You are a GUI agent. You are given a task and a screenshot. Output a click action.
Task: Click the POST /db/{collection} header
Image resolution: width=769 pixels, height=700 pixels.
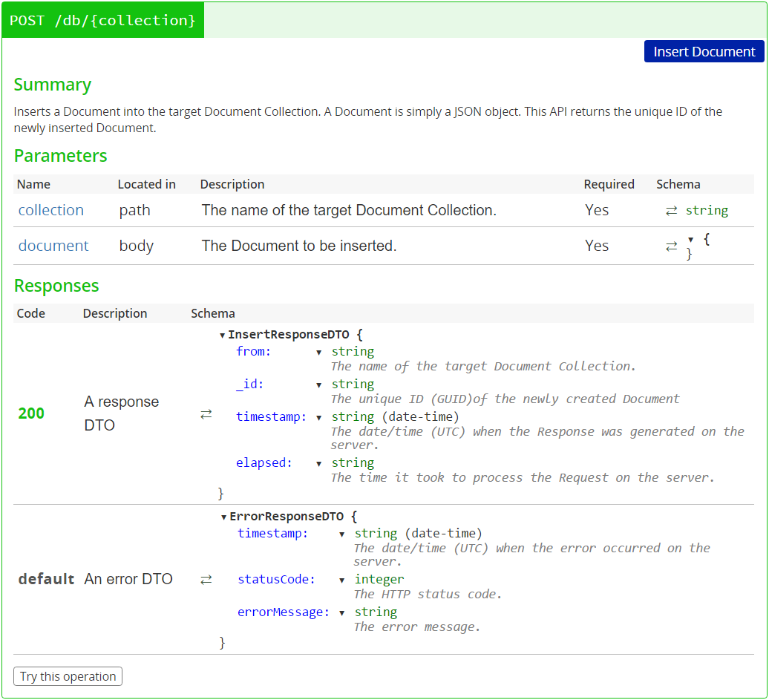coord(103,20)
